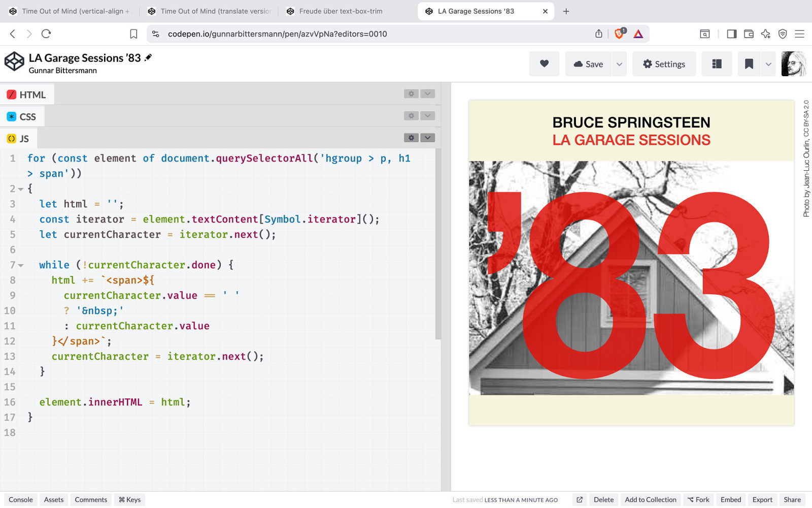Open the Embed dialog
The image size is (812, 508).
point(731,500)
